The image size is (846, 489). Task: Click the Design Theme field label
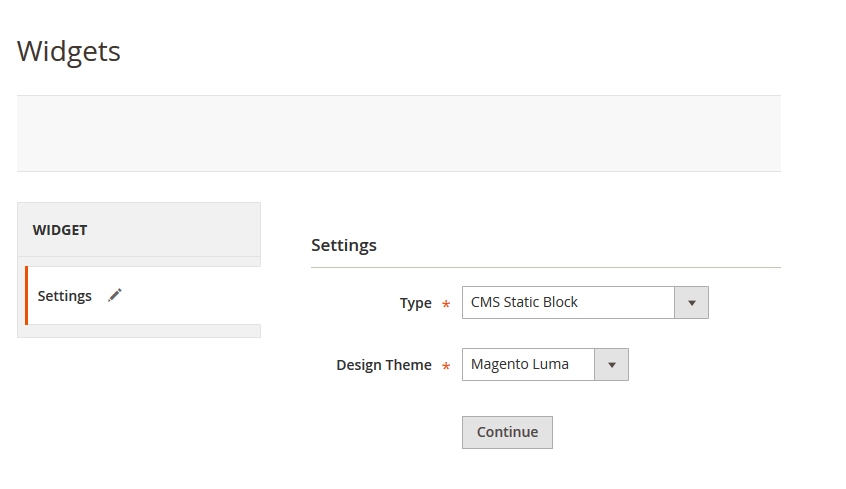384,365
